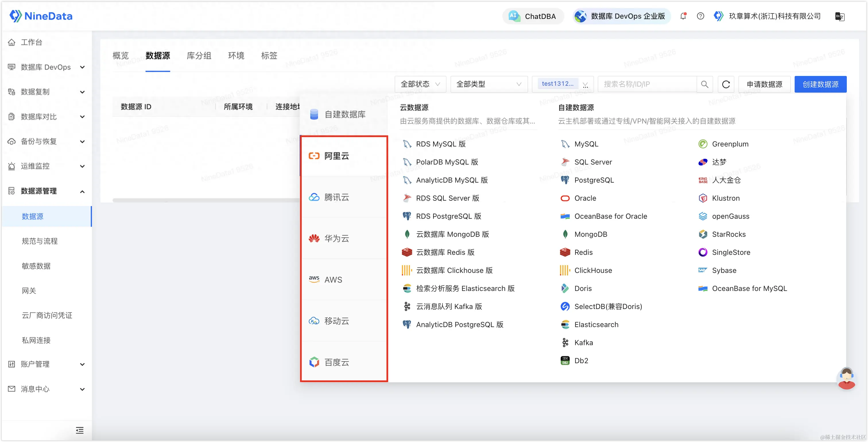868x442 pixels.
Task: Open the customer service avatar chat
Action: coord(846,378)
